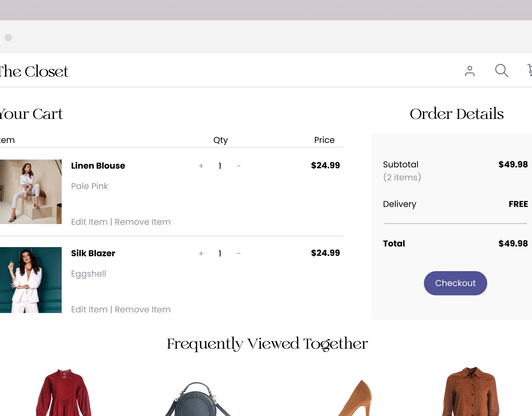Click the Linen Blouse product name
The image size is (532, 416).
tap(98, 166)
